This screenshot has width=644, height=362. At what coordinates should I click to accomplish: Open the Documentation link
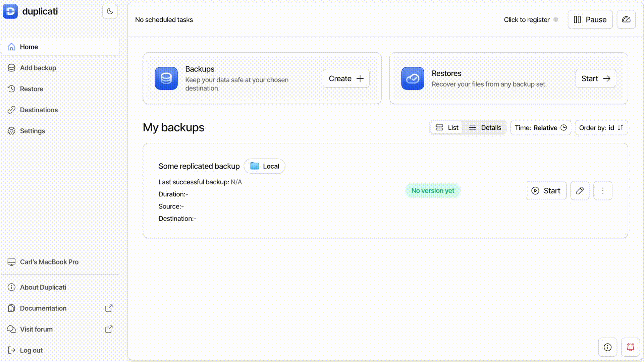(60, 308)
